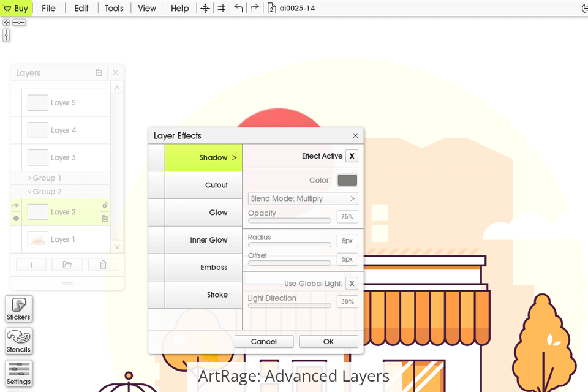Select the Emboss effect tab

pos(203,267)
